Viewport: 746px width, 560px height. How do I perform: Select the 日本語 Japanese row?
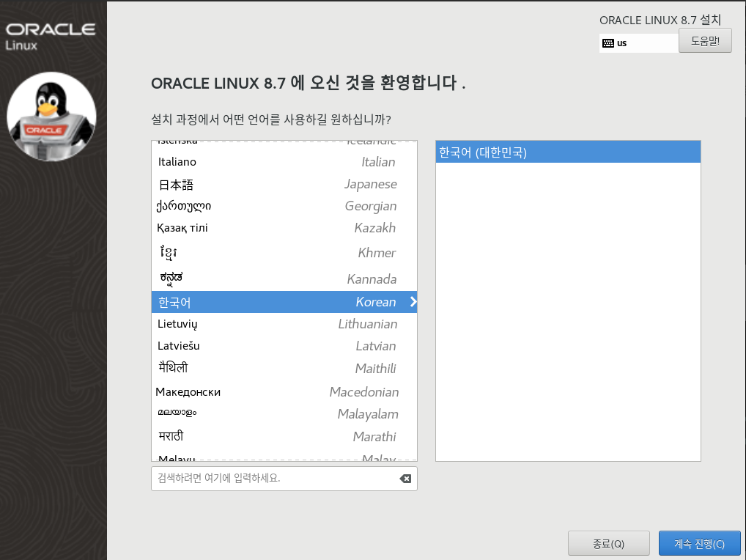coord(284,184)
